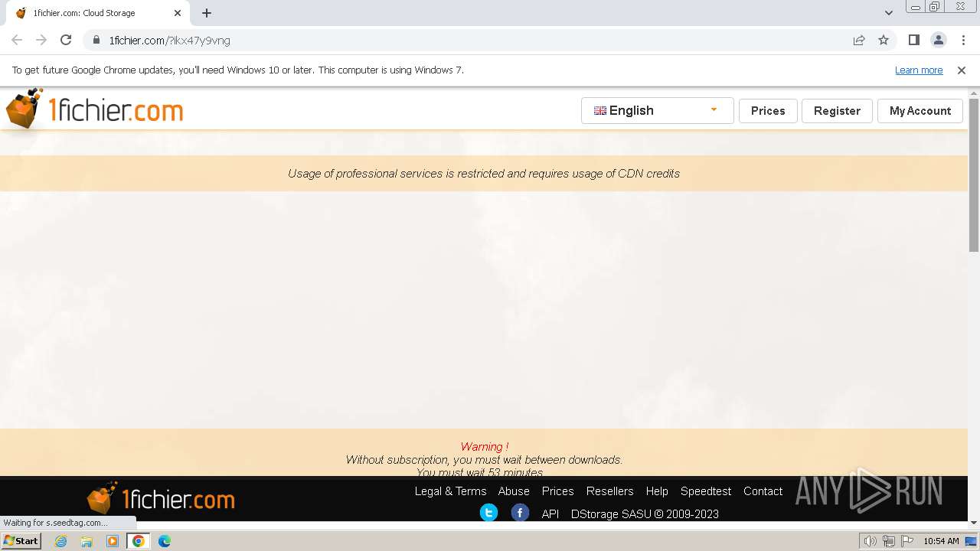Screen dimensions: 980x551
Task: Open the tab search chevron
Action: point(888,13)
